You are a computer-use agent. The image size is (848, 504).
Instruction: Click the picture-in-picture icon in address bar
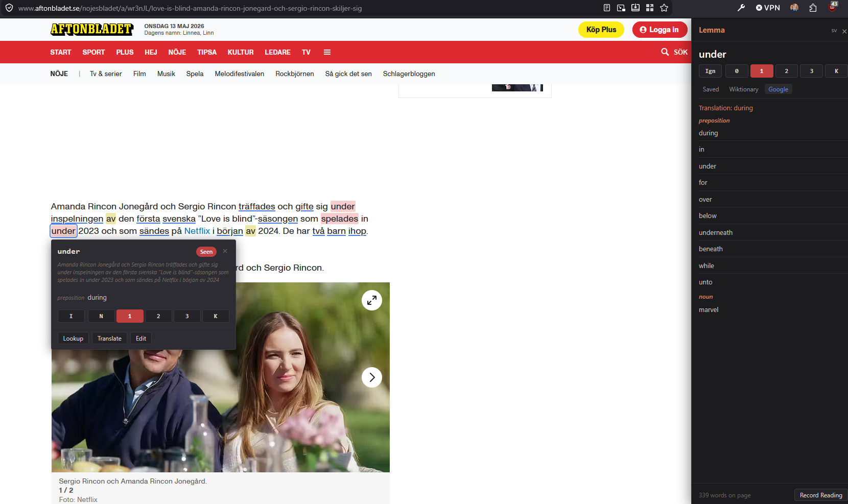621,8
